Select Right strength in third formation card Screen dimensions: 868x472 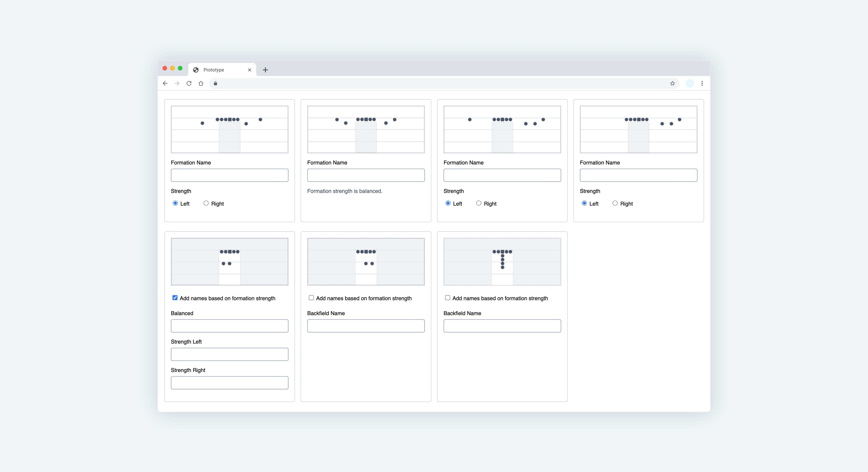479,203
